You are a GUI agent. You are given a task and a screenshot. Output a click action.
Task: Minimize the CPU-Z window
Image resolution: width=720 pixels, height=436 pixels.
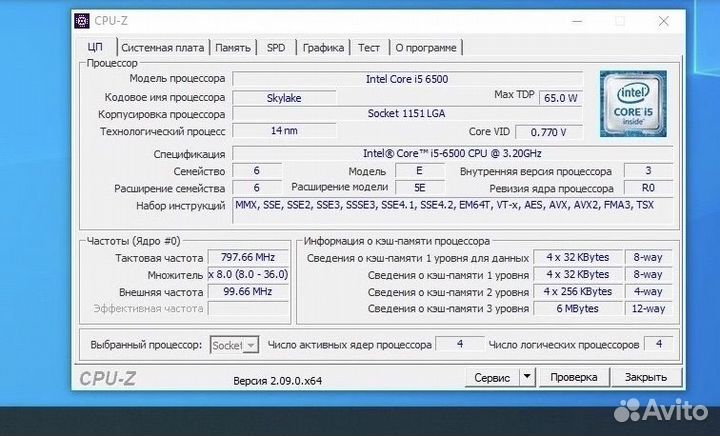pyautogui.click(x=577, y=21)
